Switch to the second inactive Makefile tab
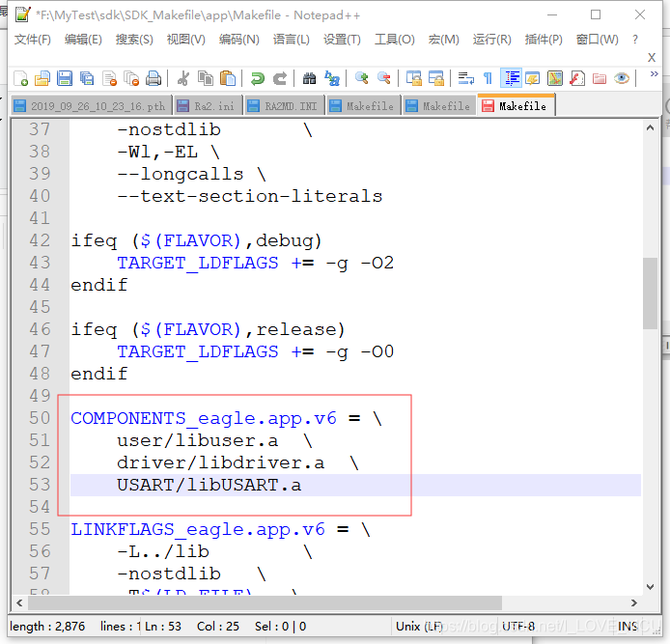The height and width of the screenshot is (644, 670). 439,106
